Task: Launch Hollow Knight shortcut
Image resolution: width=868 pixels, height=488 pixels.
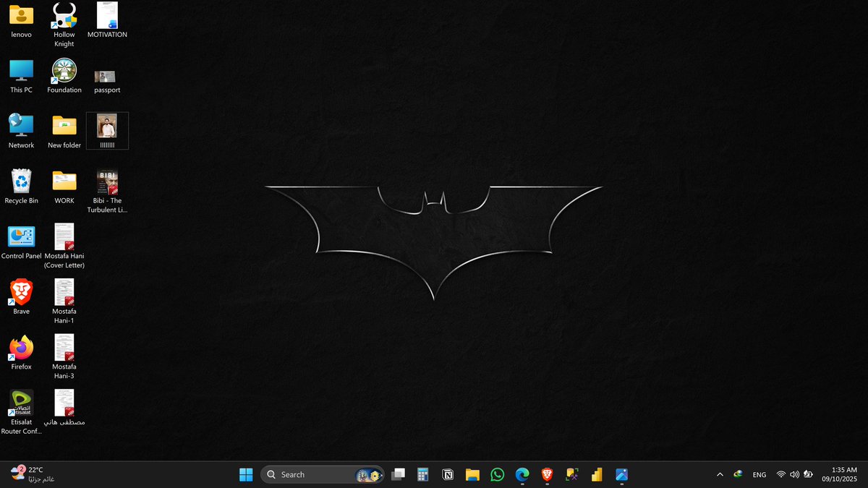Action: (x=64, y=25)
